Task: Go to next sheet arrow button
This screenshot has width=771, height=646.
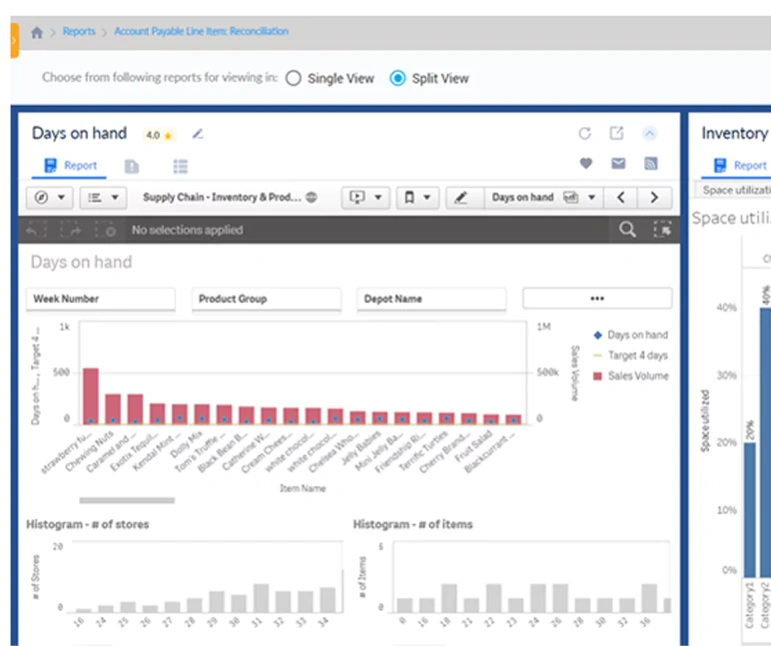Action: [x=654, y=198]
